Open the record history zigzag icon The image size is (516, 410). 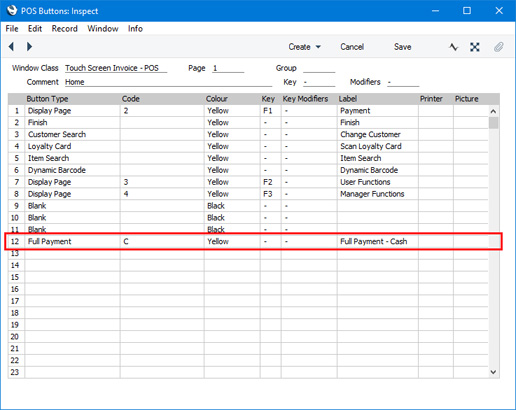pyautogui.click(x=453, y=47)
